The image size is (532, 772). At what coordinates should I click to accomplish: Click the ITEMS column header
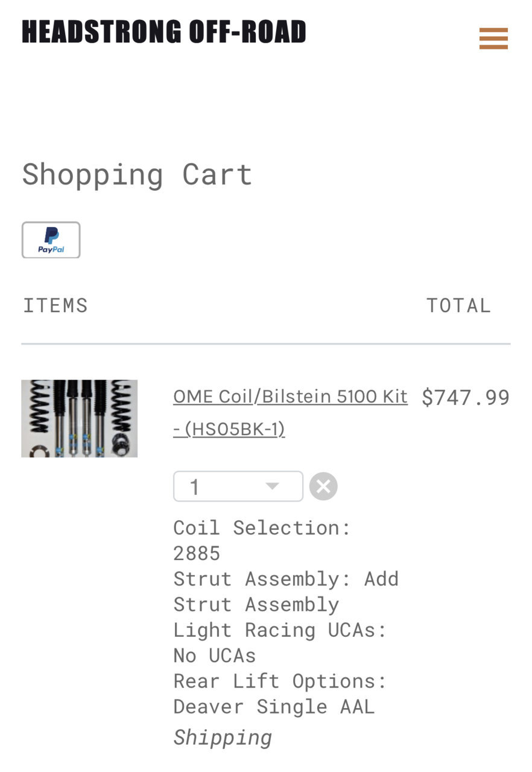pos(55,305)
